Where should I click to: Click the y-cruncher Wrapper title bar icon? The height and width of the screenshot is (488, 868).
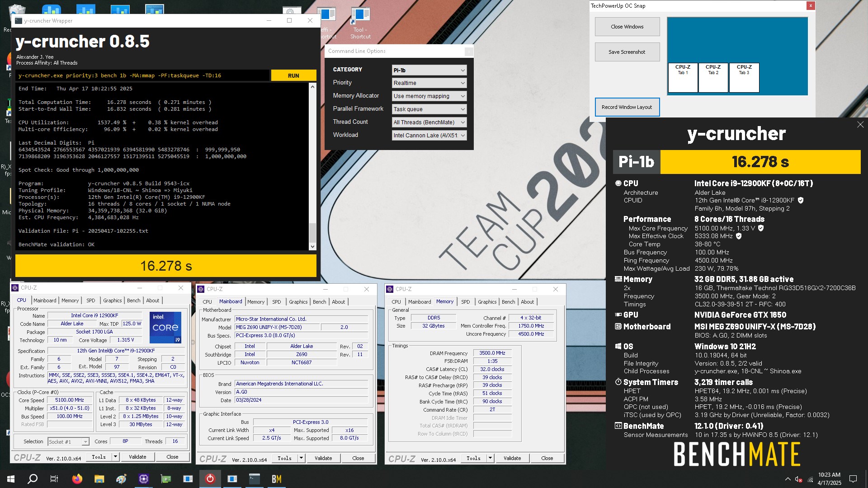pyautogui.click(x=19, y=21)
